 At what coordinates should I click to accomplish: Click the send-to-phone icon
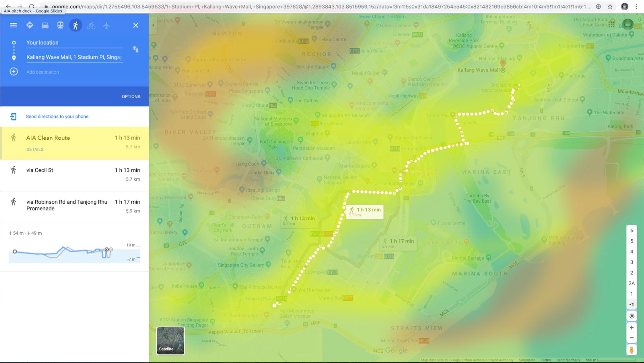tap(13, 117)
